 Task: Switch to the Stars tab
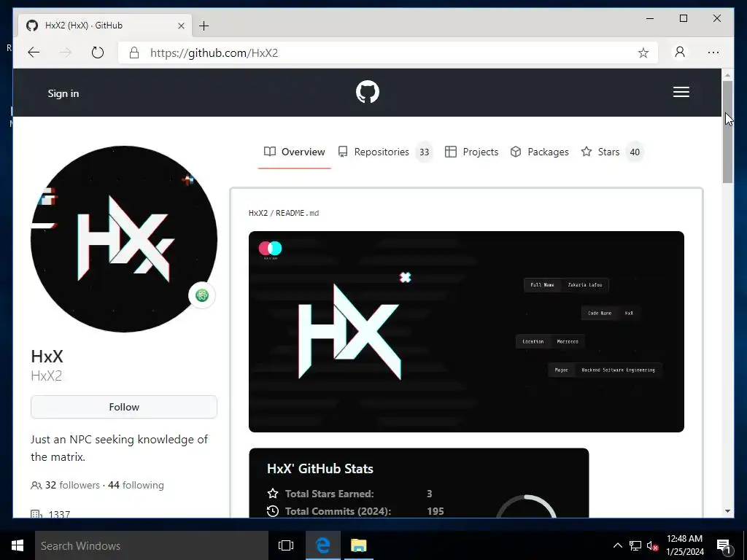[x=612, y=152]
